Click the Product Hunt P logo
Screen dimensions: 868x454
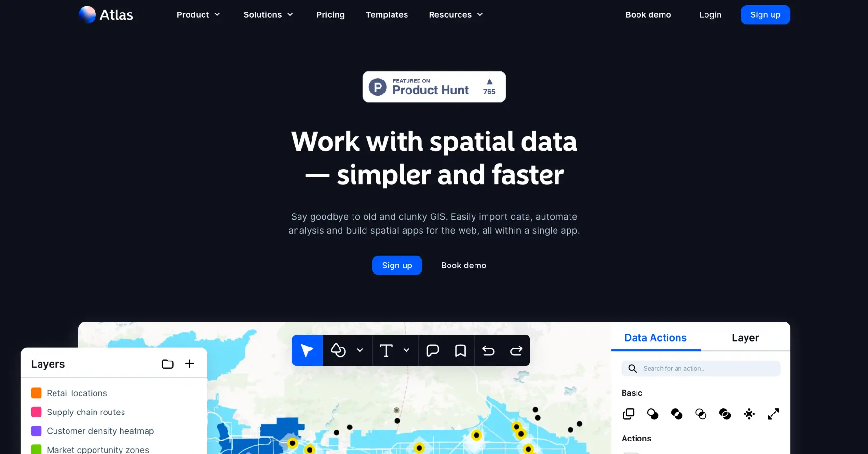coord(378,87)
